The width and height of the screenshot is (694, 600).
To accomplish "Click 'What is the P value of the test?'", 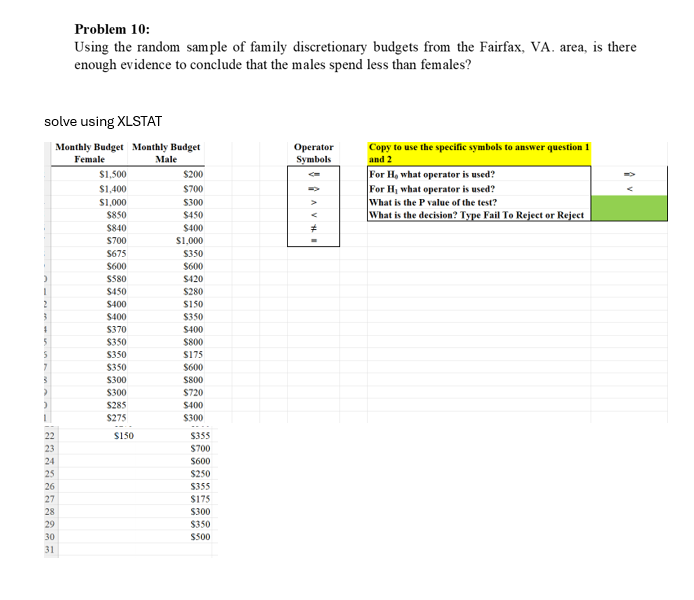I will click(479, 202).
